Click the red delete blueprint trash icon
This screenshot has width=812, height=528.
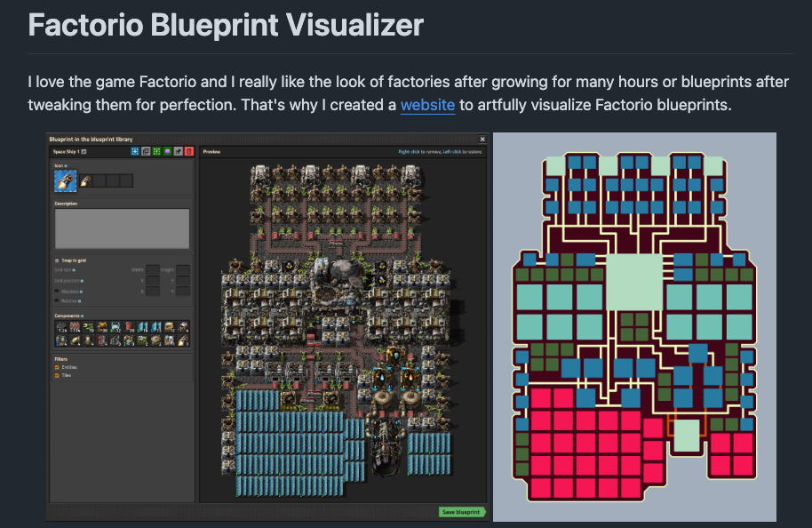[x=188, y=152]
